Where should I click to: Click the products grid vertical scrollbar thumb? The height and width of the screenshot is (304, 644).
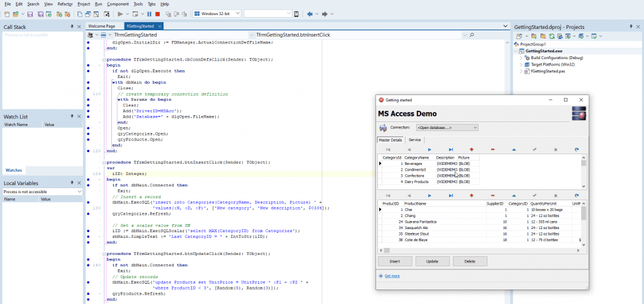583,213
